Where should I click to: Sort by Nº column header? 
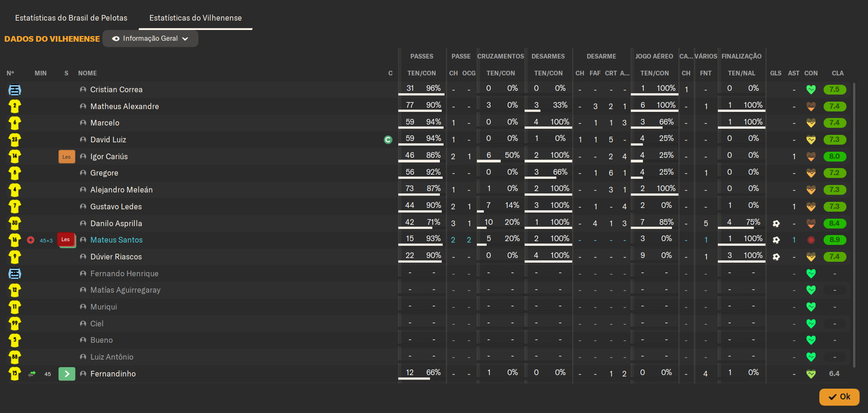pyautogui.click(x=10, y=73)
